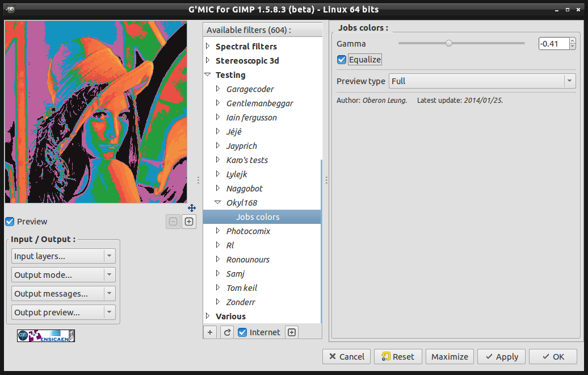Expand the Samj folder

218,273
